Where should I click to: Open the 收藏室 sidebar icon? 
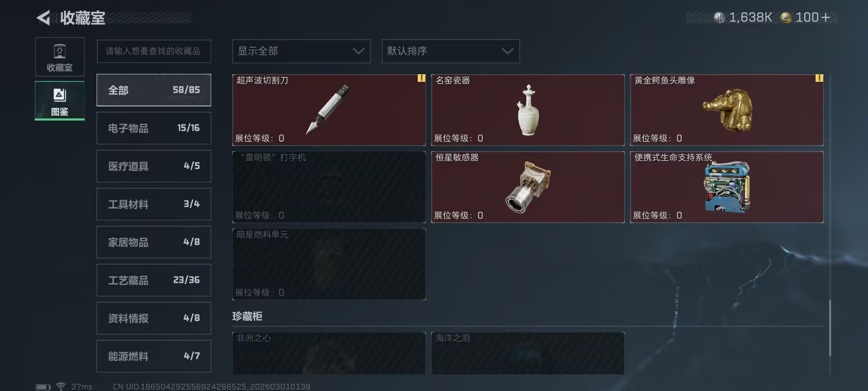(x=60, y=57)
